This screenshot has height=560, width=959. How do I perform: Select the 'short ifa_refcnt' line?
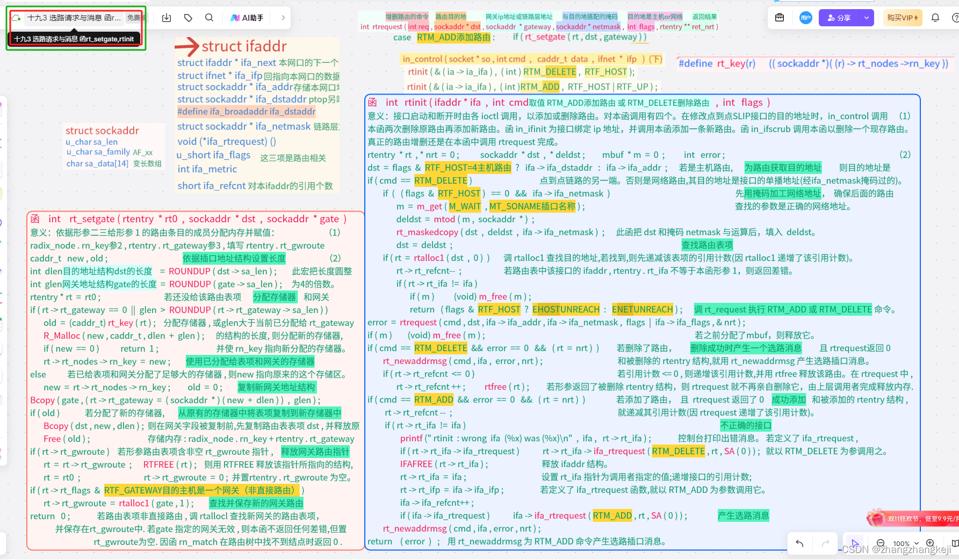(x=255, y=186)
